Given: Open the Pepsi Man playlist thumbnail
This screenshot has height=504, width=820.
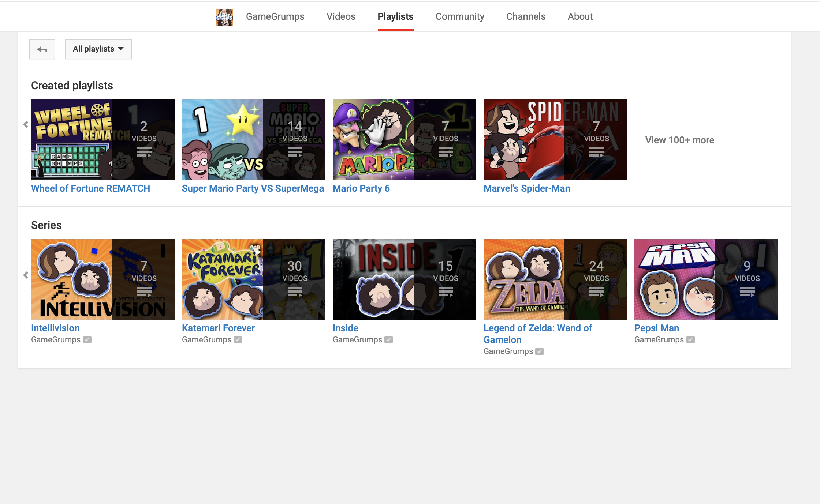Looking at the screenshot, I should pos(706,279).
